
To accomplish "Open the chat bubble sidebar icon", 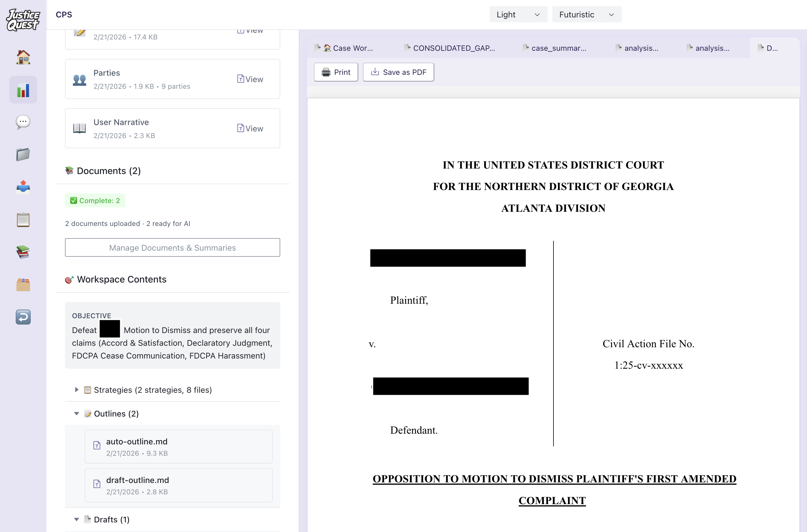I will pyautogui.click(x=23, y=122).
